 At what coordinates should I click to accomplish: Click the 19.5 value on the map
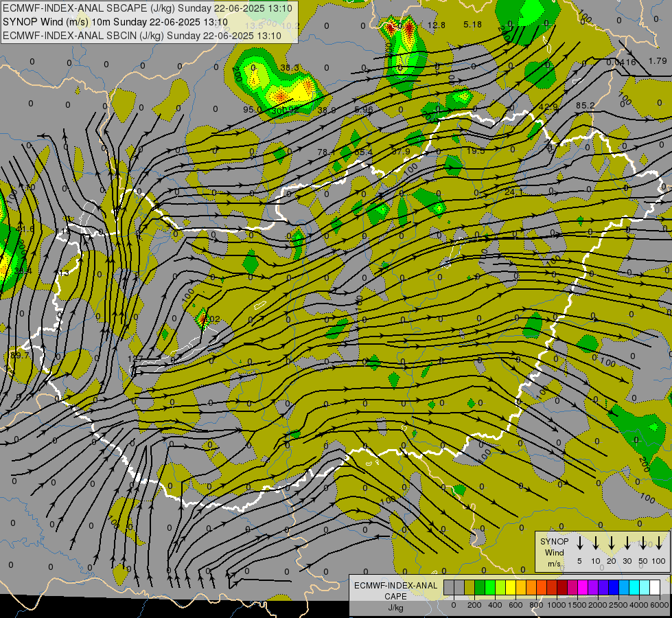pos(476,150)
